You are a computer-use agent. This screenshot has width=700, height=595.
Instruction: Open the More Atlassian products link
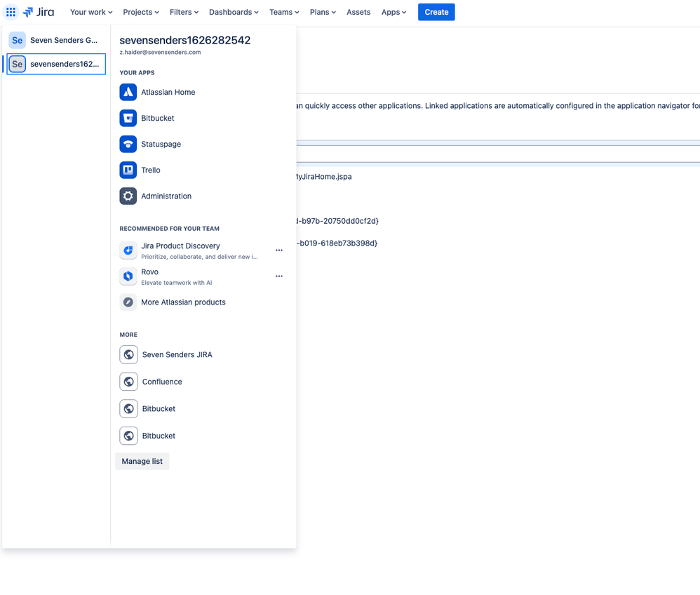click(x=183, y=302)
